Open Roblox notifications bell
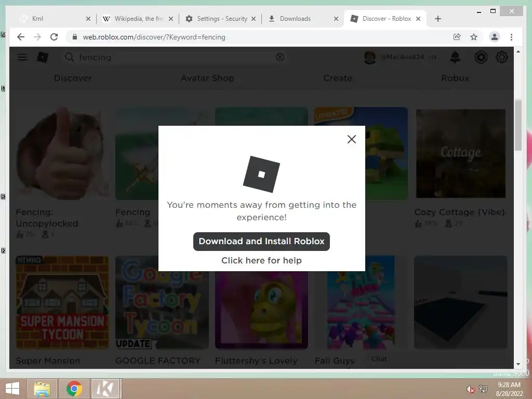The height and width of the screenshot is (399, 532). point(455,57)
